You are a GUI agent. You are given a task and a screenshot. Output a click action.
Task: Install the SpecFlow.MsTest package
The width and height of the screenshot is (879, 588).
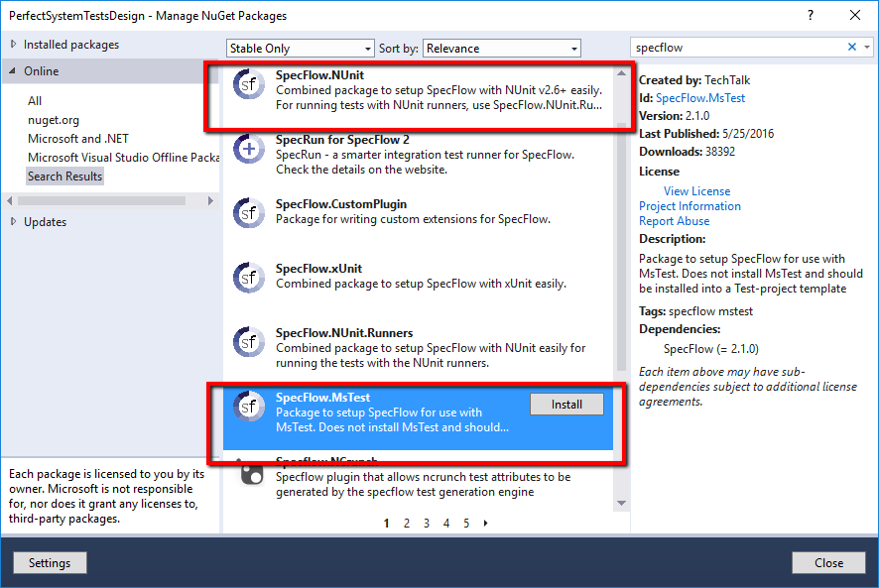pos(566,404)
